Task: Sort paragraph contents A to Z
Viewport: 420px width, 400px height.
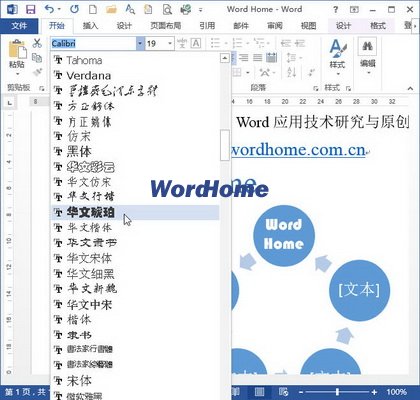Action: 291,72
